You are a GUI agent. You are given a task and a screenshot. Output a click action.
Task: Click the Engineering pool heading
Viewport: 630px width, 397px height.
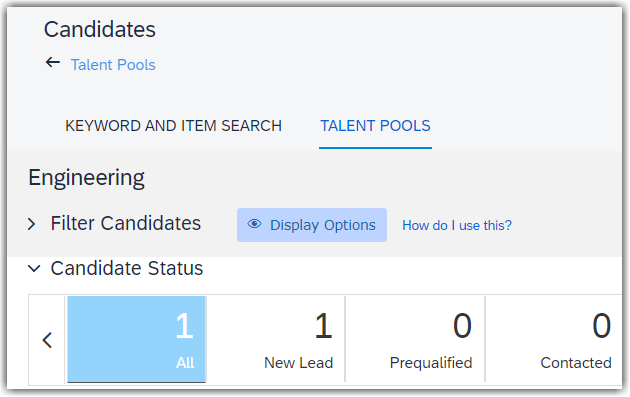[x=86, y=178]
